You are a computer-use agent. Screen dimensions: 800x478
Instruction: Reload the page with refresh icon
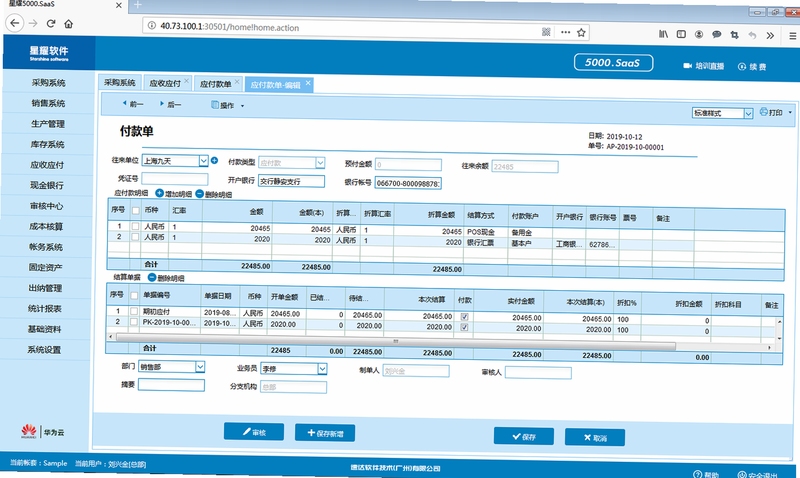(51, 23)
